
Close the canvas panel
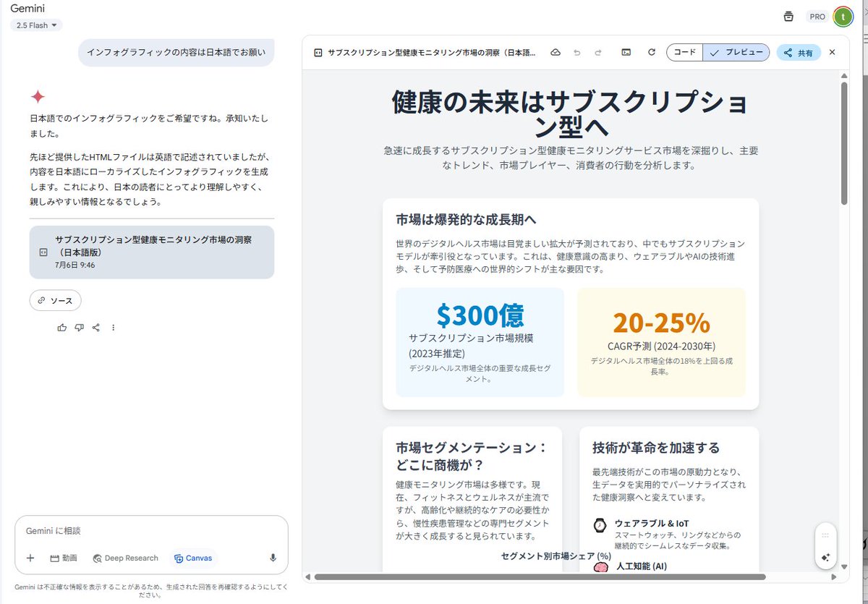pos(832,52)
